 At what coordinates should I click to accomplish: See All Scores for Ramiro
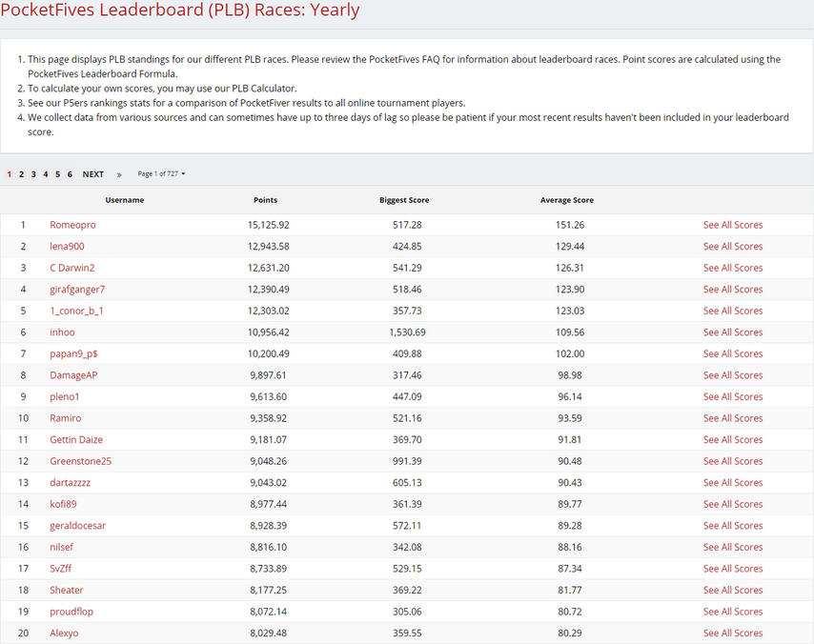733,418
